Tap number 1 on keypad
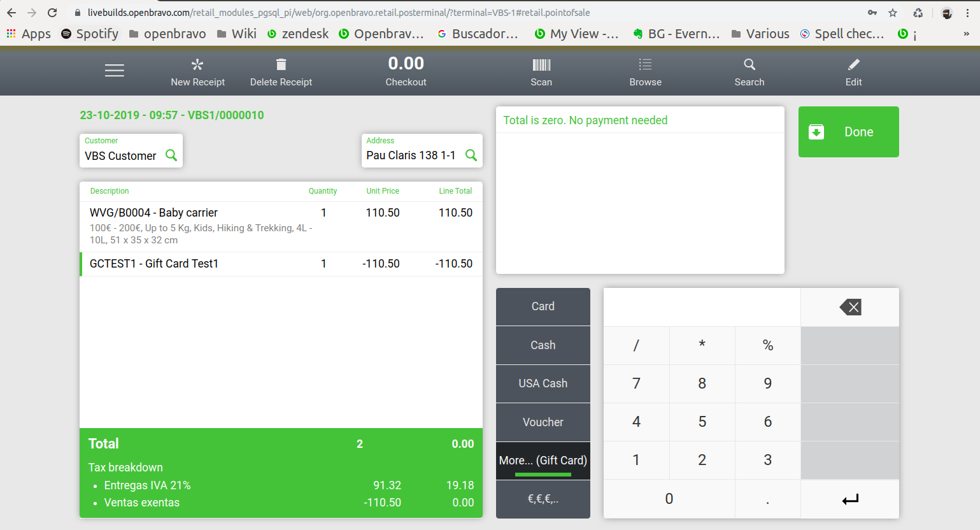Image resolution: width=980 pixels, height=530 pixels. pos(636,460)
